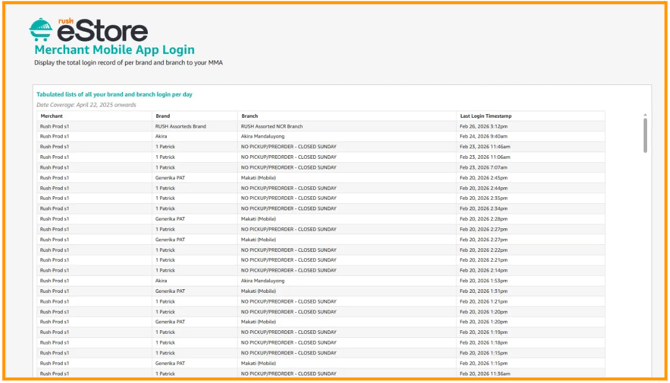Select 'Makati (Mobile)' in the 2:45pm row

(259, 178)
